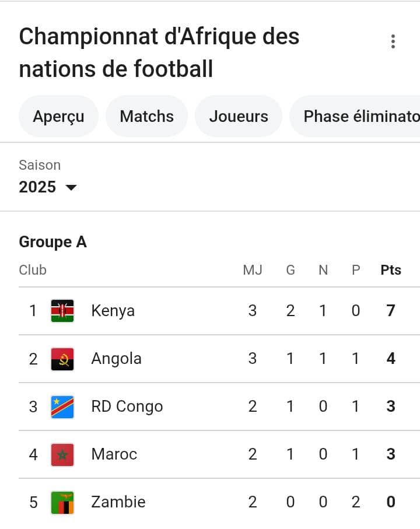The width and height of the screenshot is (420, 529).
Task: Click the RD Congo flag icon
Action: click(62, 407)
